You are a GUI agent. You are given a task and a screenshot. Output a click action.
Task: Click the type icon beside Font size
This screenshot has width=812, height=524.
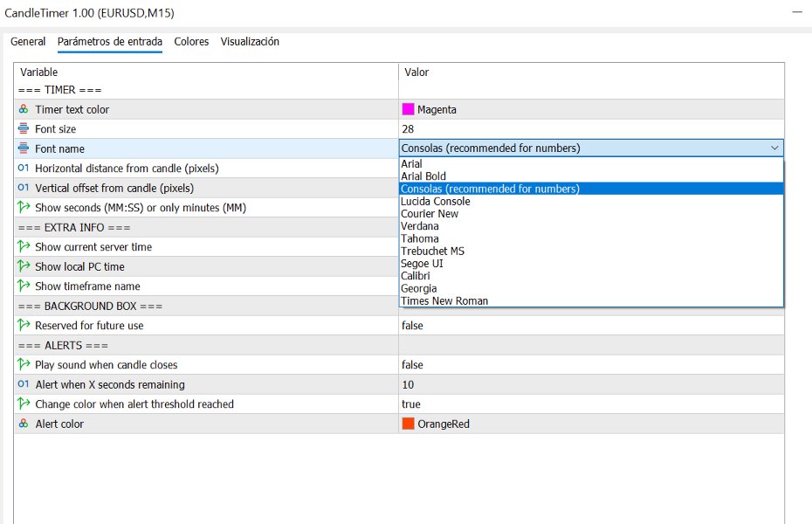(x=24, y=128)
